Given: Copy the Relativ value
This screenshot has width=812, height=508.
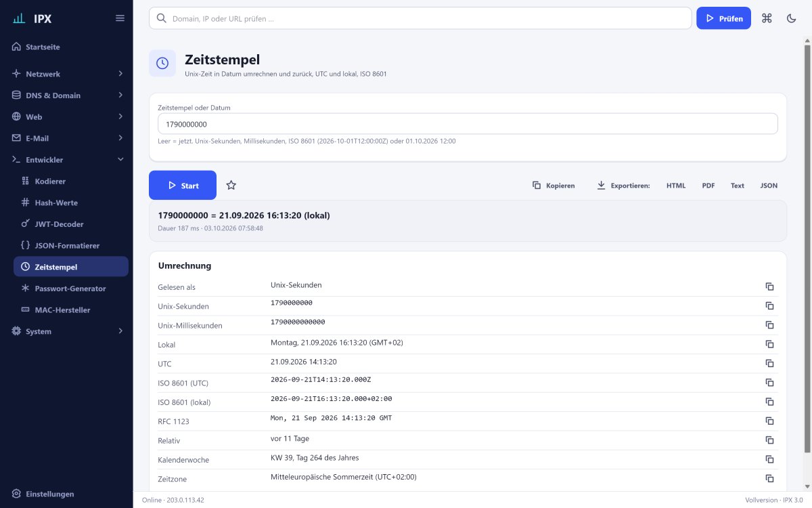Looking at the screenshot, I should [769, 440].
